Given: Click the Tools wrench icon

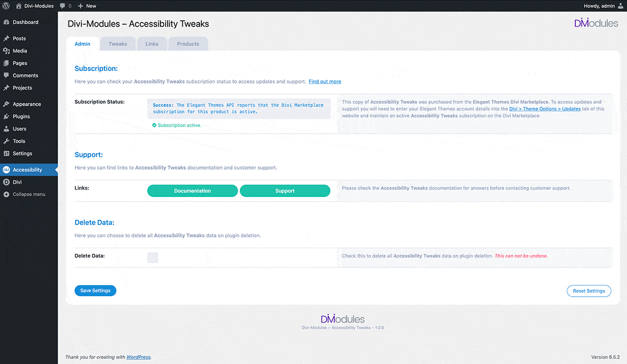Looking at the screenshot, I should (6, 141).
